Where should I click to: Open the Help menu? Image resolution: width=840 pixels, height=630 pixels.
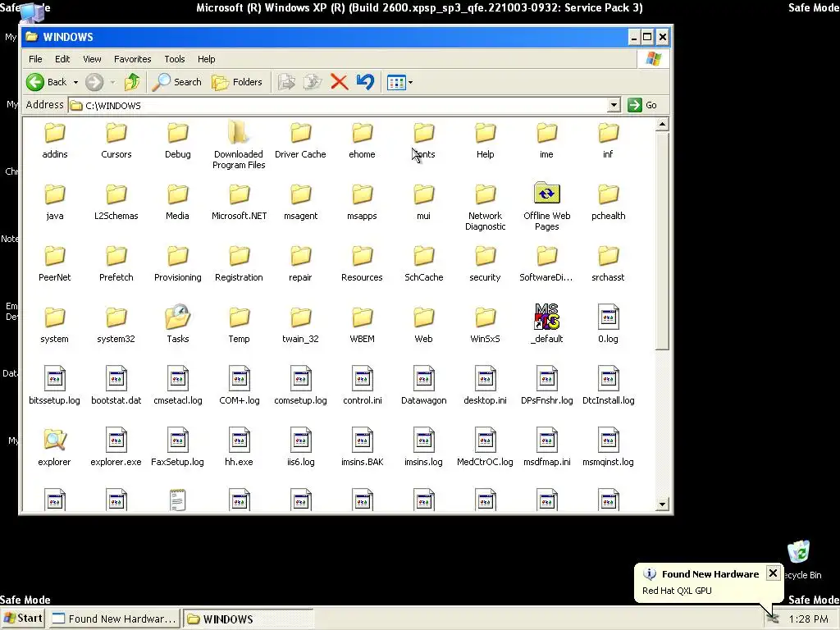pos(206,59)
